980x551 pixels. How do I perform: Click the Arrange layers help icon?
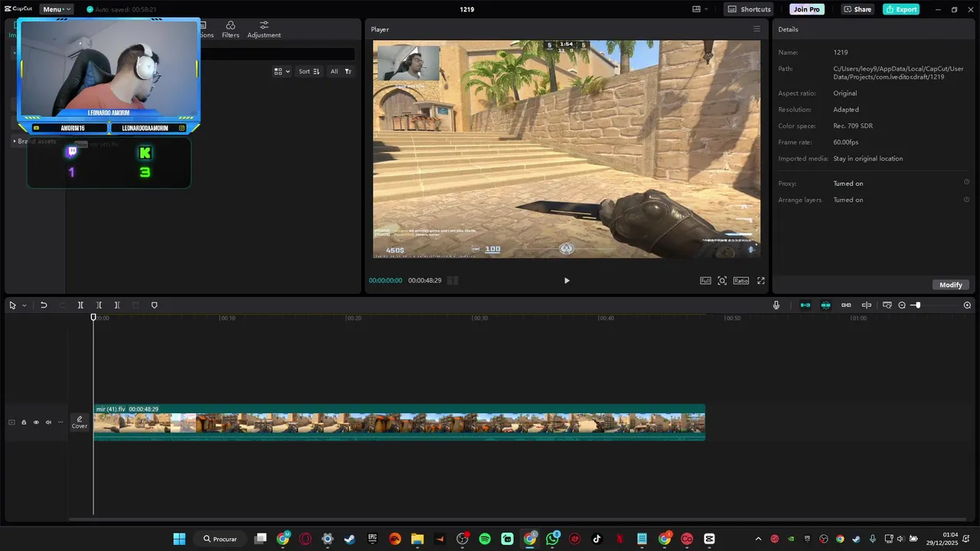click(x=966, y=200)
